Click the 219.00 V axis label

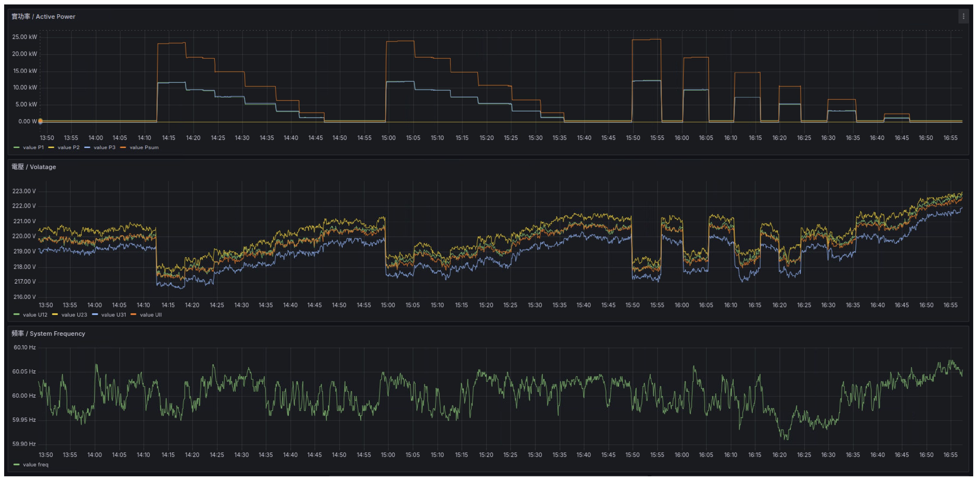(x=24, y=251)
